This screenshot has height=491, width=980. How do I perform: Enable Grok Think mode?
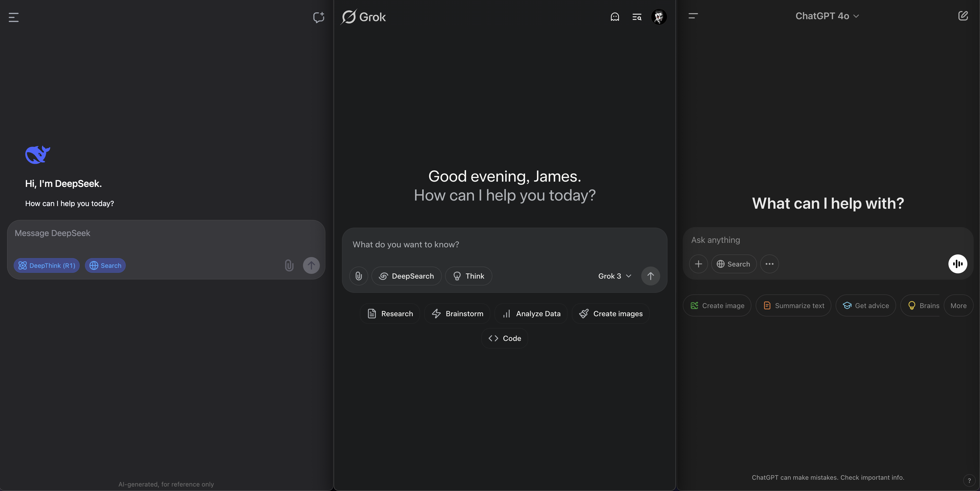468,276
